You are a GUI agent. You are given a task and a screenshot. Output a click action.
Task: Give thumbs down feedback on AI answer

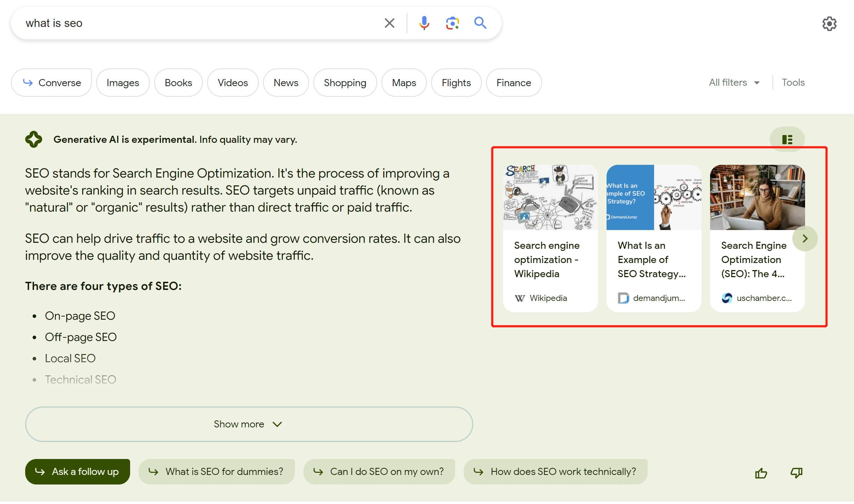click(796, 473)
